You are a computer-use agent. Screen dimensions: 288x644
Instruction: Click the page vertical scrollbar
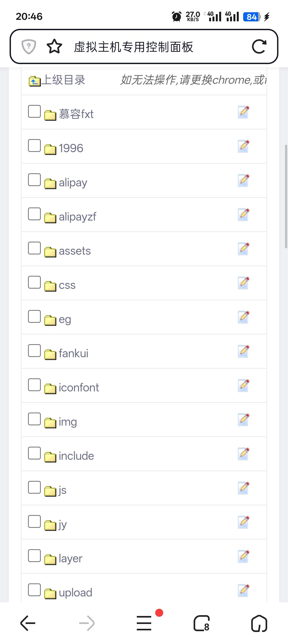(x=286, y=197)
